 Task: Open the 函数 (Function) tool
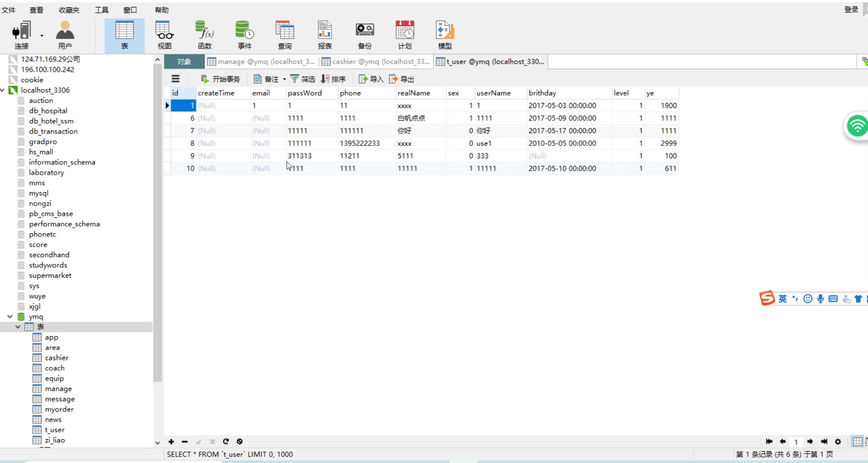click(x=205, y=35)
